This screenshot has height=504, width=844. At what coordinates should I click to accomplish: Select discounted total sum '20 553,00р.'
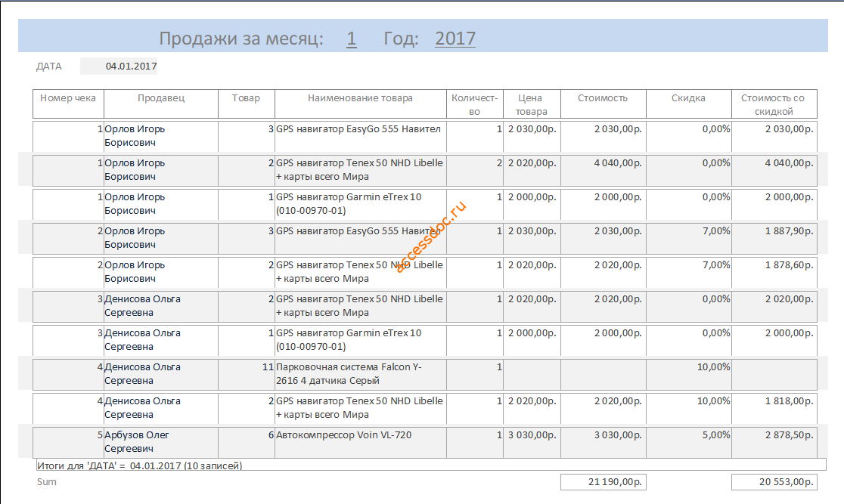coord(774,482)
